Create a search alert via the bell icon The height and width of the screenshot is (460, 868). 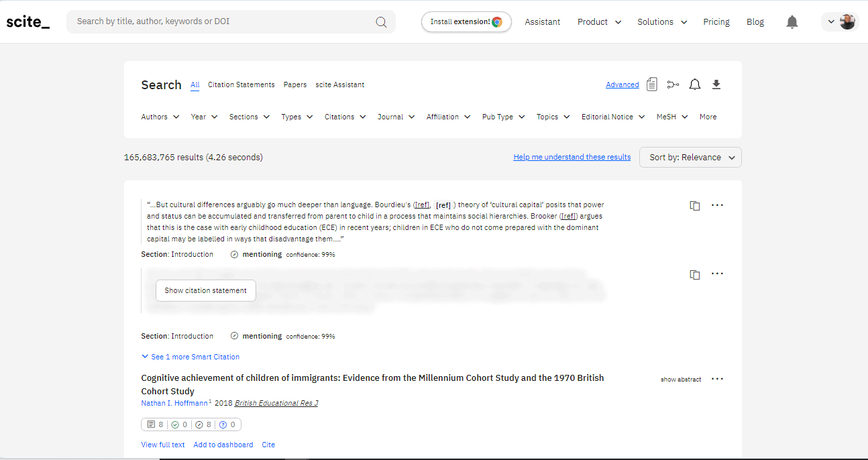pyautogui.click(x=694, y=84)
